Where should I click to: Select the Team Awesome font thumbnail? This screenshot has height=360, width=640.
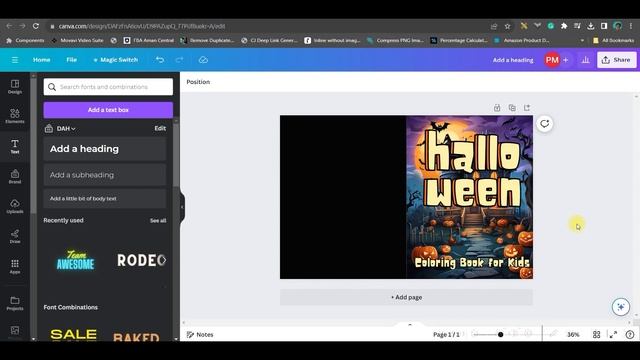click(76, 260)
